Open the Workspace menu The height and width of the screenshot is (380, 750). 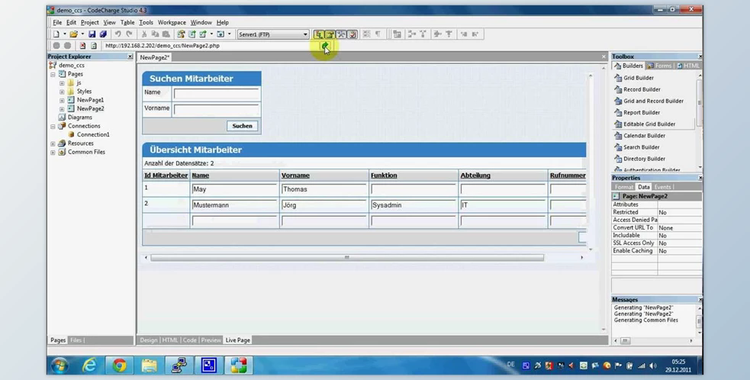click(x=172, y=22)
